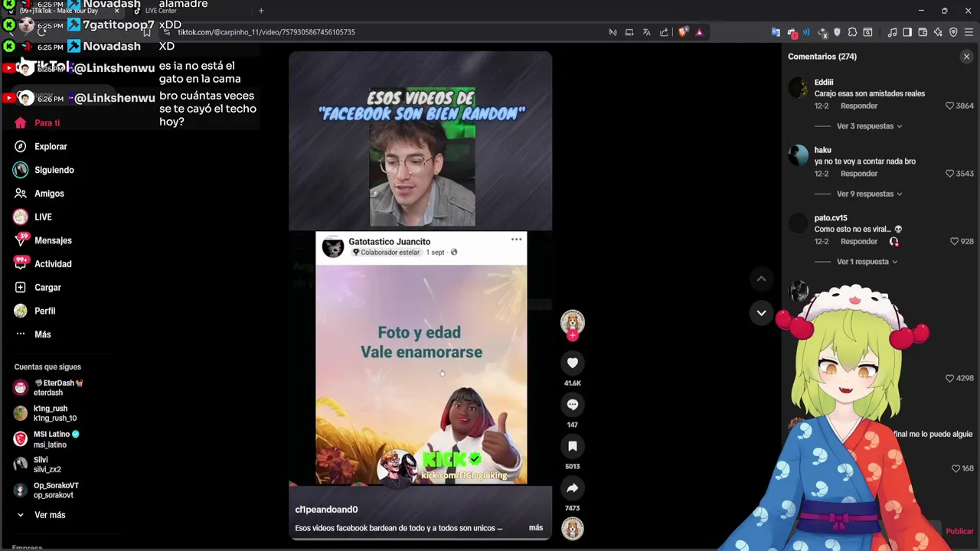Open the extensions puzzle piece icon
Image resolution: width=980 pixels, height=551 pixels.
click(x=852, y=32)
